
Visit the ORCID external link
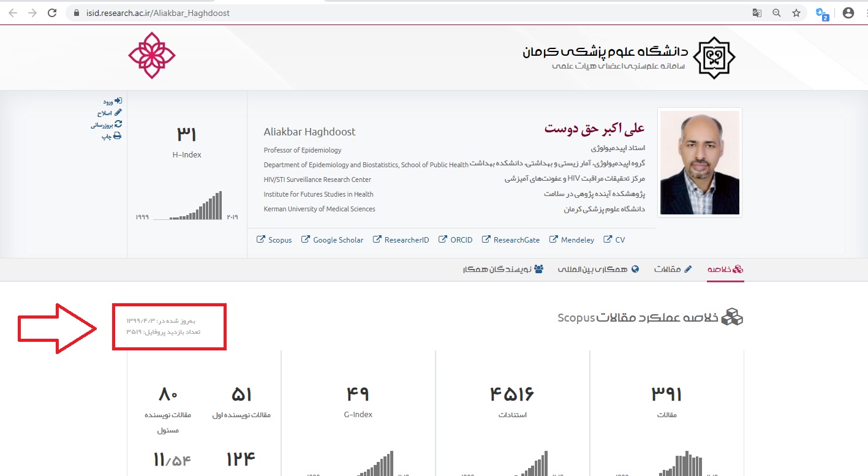click(x=456, y=240)
